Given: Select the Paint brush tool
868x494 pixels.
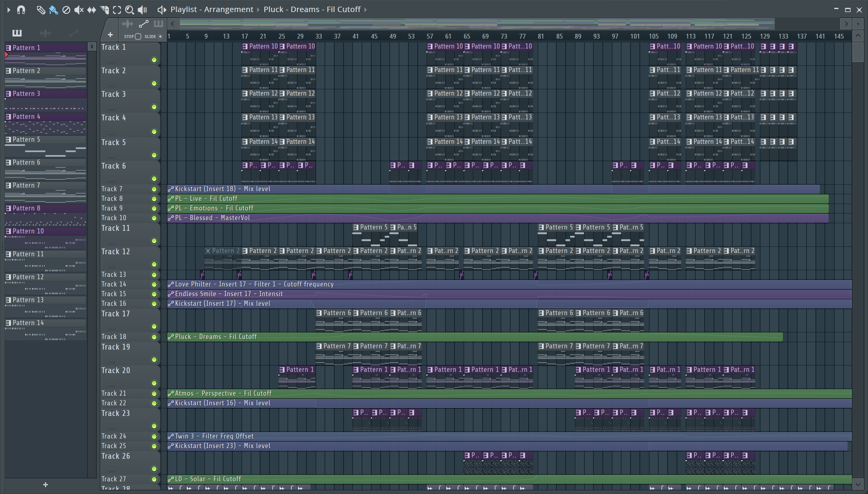Looking at the screenshot, I should click(x=53, y=10).
